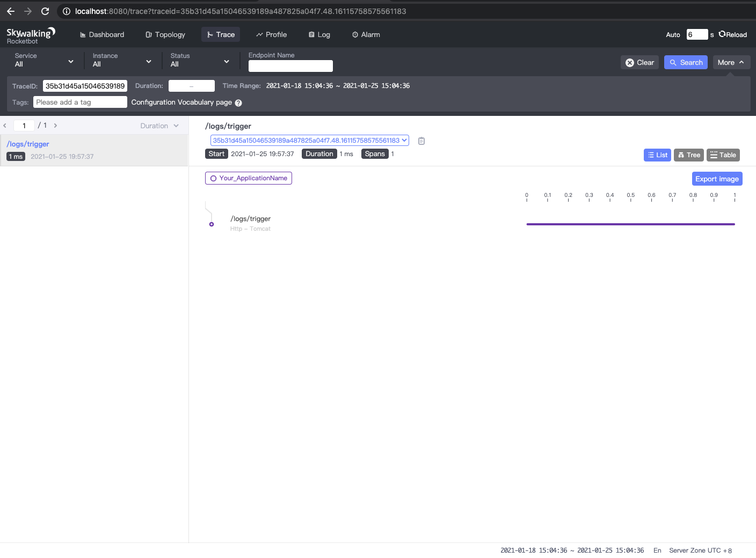The image size is (756, 558).
Task: Click the 1 ms duration badge in trace list
Action: pos(16,157)
